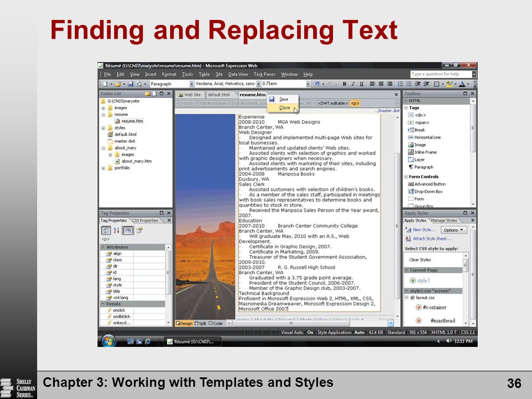Select #masthead style
The height and width of the screenshot is (399, 532).
(436, 321)
